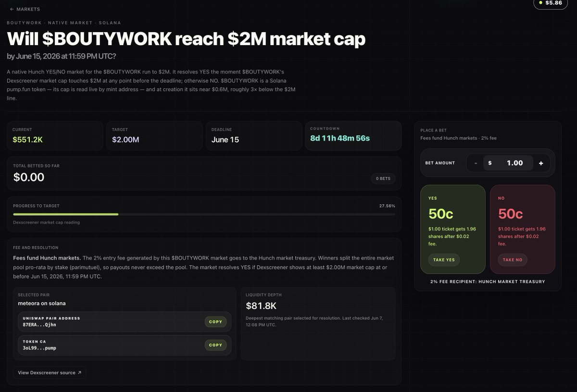This screenshot has width=577, height=392.
Task: Select the YES 50c outcome card
Action: click(x=453, y=229)
